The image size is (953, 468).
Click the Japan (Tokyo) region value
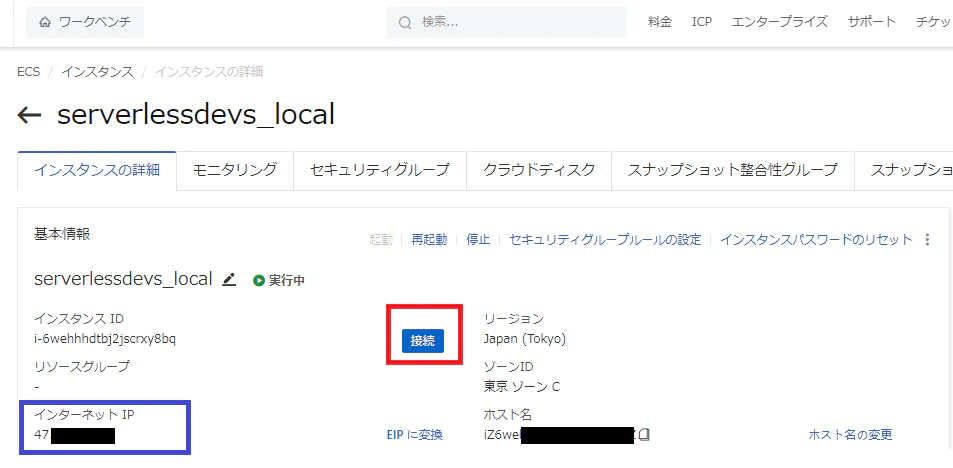pyautogui.click(x=525, y=339)
